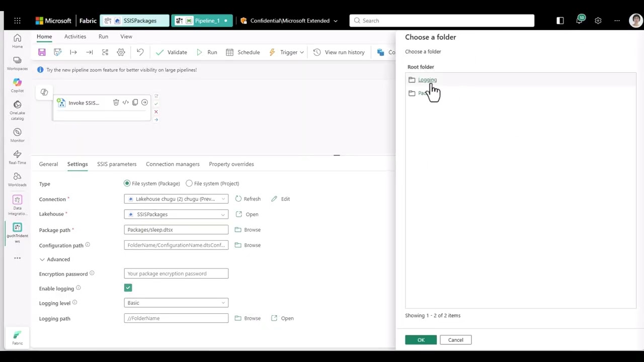Open the sensitivity label dropdown
This screenshot has width=644, height=362.
(289, 21)
